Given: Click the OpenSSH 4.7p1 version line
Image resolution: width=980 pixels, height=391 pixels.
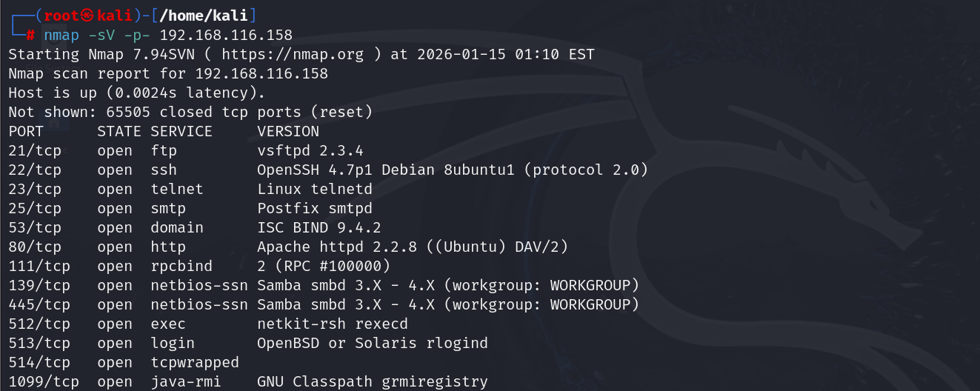Looking at the screenshot, I should (x=453, y=170).
